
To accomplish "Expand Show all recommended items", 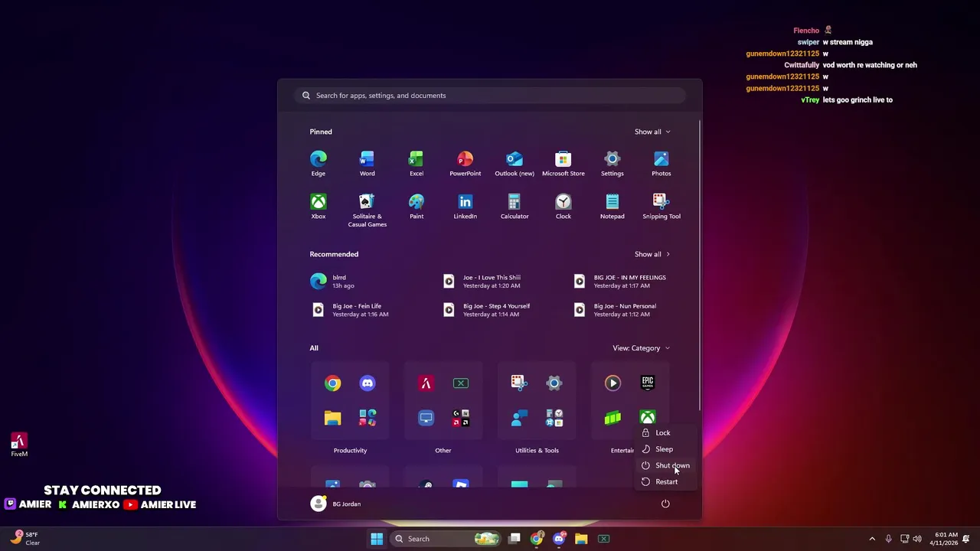I will 652,254.
